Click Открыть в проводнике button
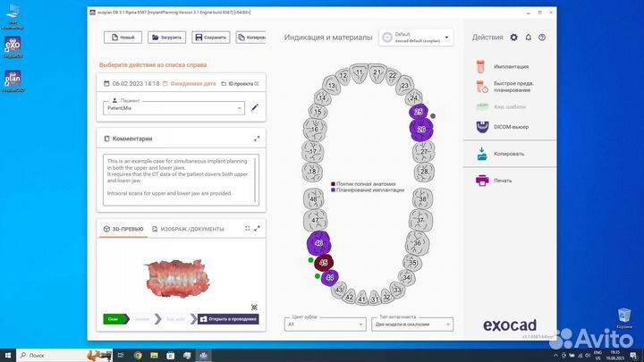 click(x=228, y=319)
